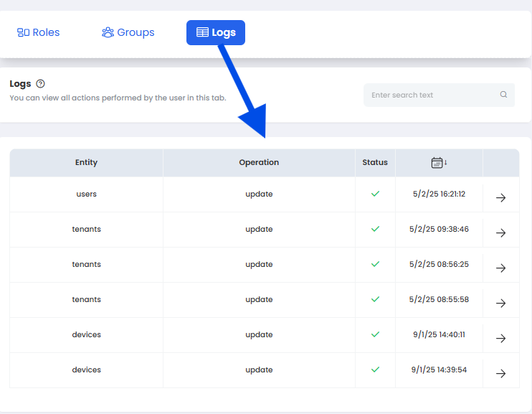Open arrow for devices log at 14:39:54
This screenshot has width=532, height=414.
click(500, 373)
